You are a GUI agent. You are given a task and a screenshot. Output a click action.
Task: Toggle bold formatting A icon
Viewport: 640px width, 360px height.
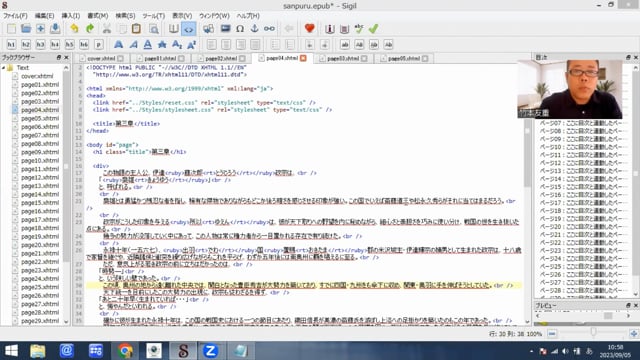[118, 44]
